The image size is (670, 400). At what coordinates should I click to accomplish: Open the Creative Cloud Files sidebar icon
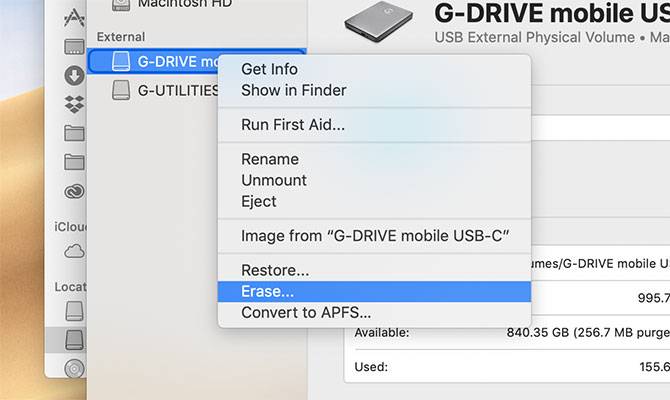click(x=74, y=191)
